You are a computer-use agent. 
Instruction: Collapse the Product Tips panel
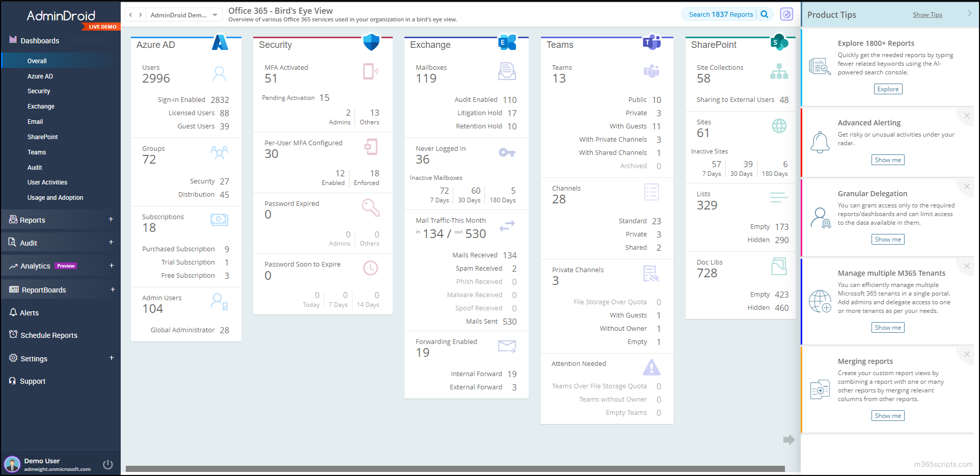point(969,14)
